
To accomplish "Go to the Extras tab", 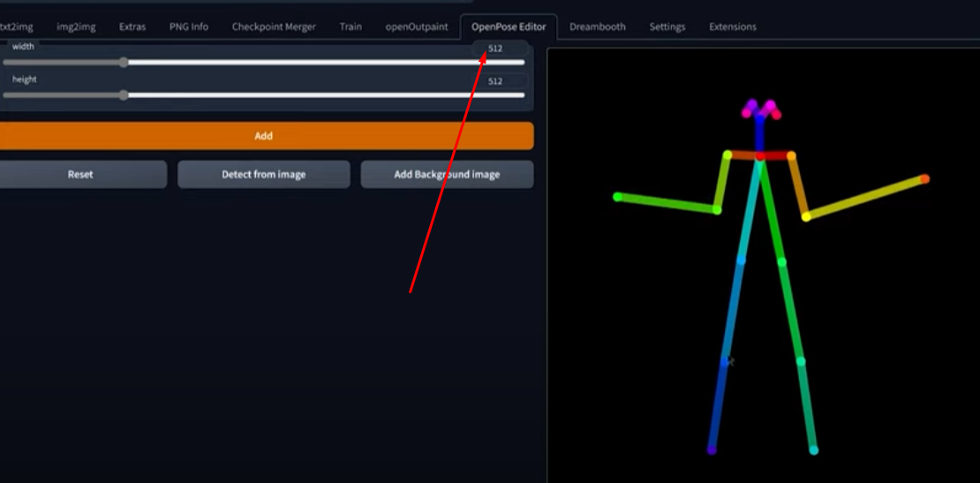I will click(x=132, y=26).
